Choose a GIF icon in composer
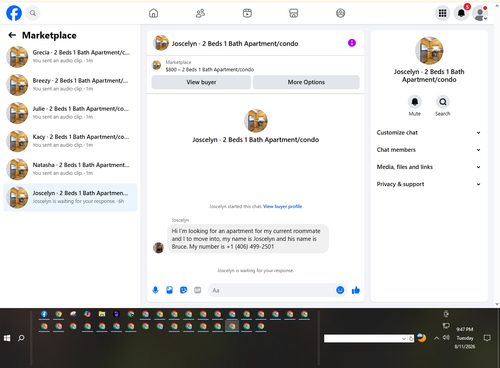The width and height of the screenshot is (500, 368). [x=198, y=290]
